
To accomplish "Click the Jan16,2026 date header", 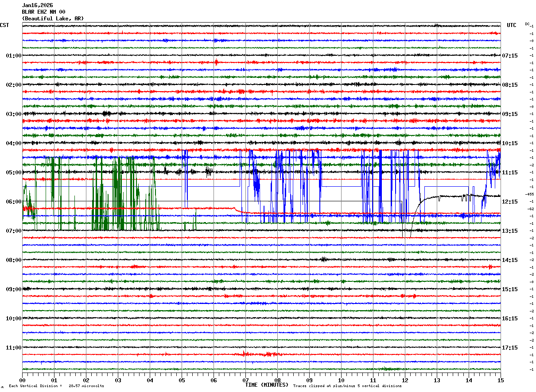I will pos(37,5).
